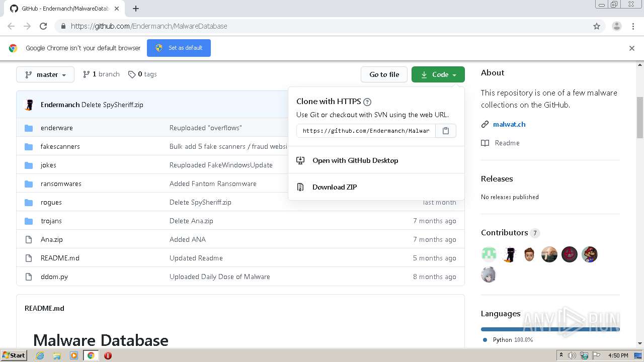Open the 'Added Fantom Ransomware' commit message

(x=213, y=184)
